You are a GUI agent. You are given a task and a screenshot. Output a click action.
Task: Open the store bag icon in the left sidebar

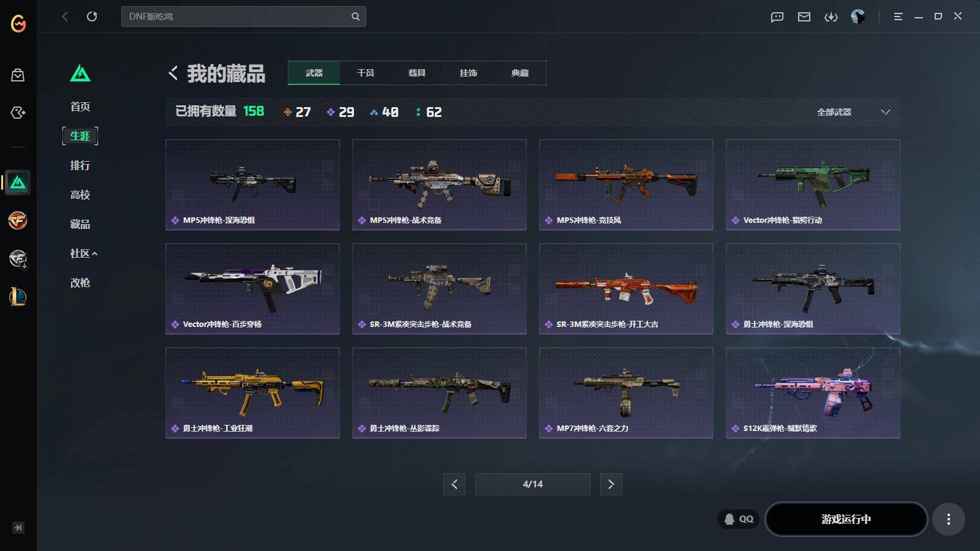click(18, 75)
